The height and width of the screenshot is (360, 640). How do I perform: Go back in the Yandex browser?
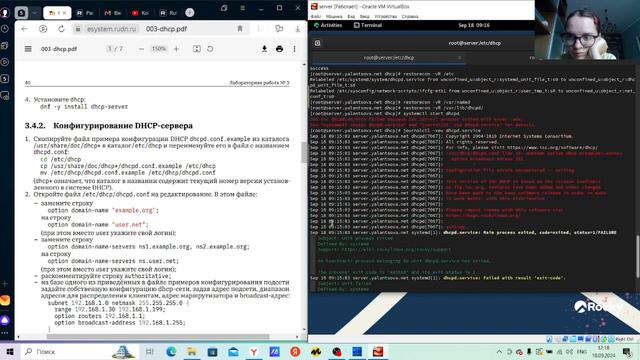pos(24,29)
